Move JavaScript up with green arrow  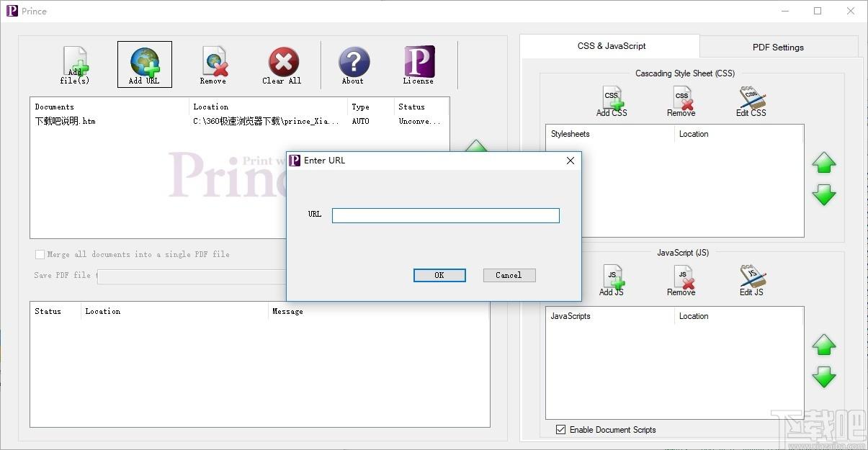click(824, 345)
